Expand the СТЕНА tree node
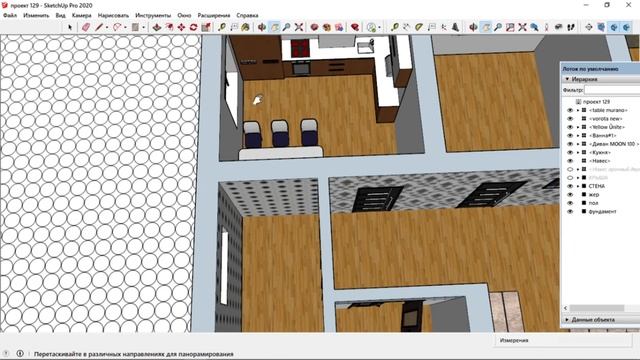Image resolution: width=640 pixels, height=360 pixels. pyautogui.click(x=578, y=186)
